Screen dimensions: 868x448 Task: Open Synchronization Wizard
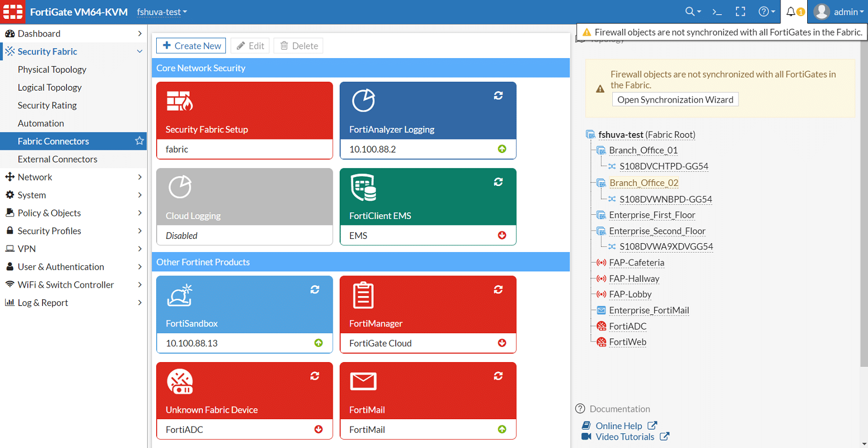675,100
